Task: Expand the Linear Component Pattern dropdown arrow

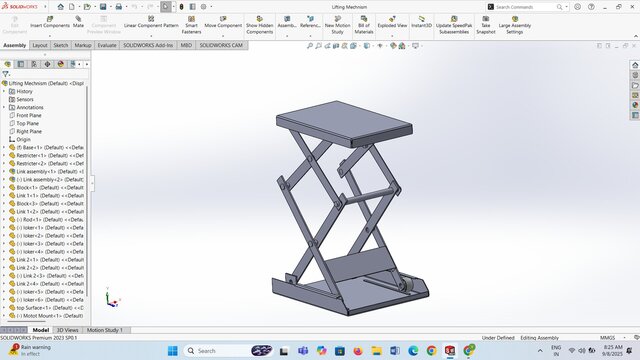Action: [151, 36]
